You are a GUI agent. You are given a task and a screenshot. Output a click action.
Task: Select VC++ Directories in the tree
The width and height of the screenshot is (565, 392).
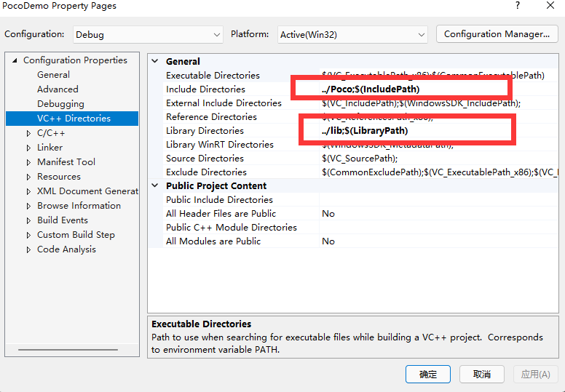pos(74,119)
